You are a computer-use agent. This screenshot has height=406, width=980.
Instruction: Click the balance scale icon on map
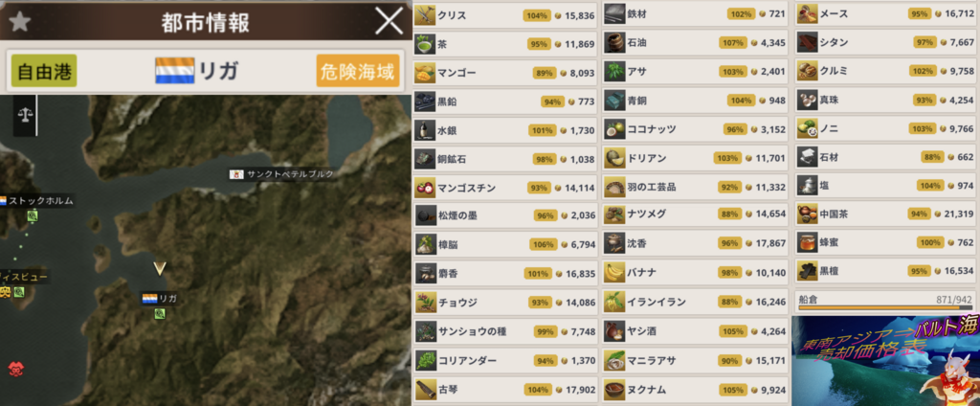(26, 115)
